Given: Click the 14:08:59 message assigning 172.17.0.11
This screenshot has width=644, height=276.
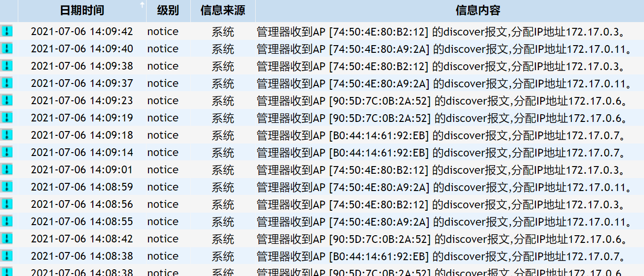Looking at the screenshot, I should click(444, 188).
